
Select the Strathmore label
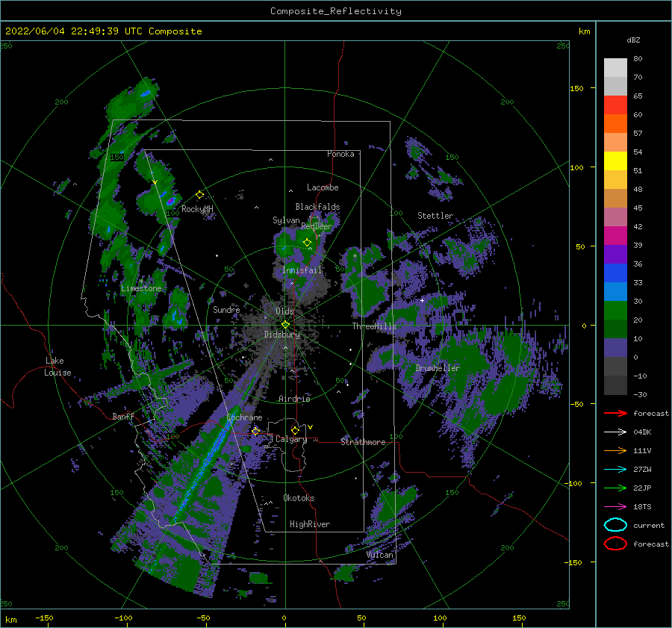(x=363, y=442)
